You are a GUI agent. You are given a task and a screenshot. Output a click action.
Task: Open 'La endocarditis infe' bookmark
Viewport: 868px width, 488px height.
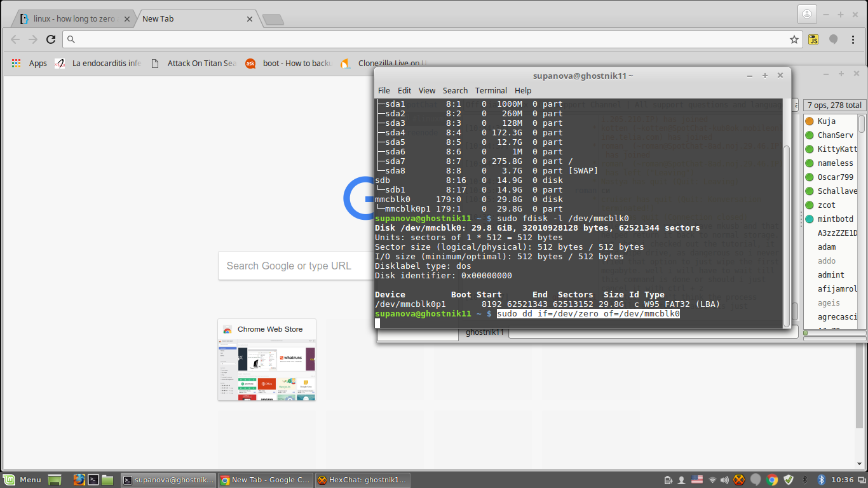(98, 63)
